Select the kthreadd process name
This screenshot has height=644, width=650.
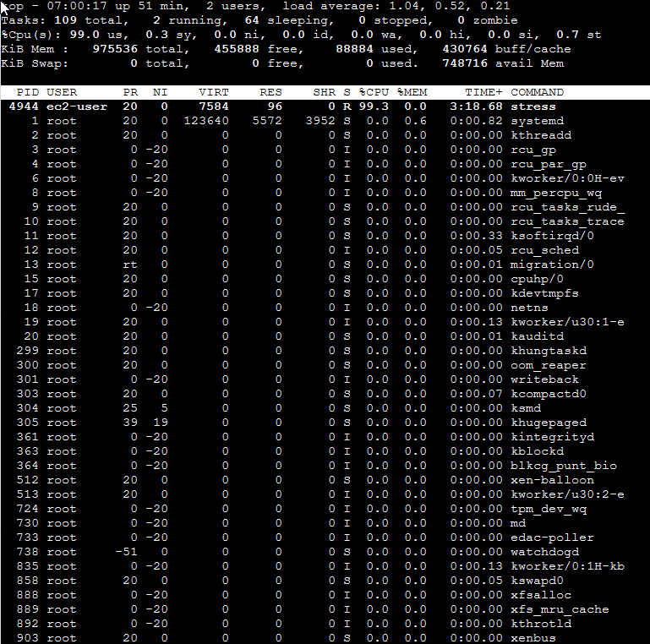(541, 135)
